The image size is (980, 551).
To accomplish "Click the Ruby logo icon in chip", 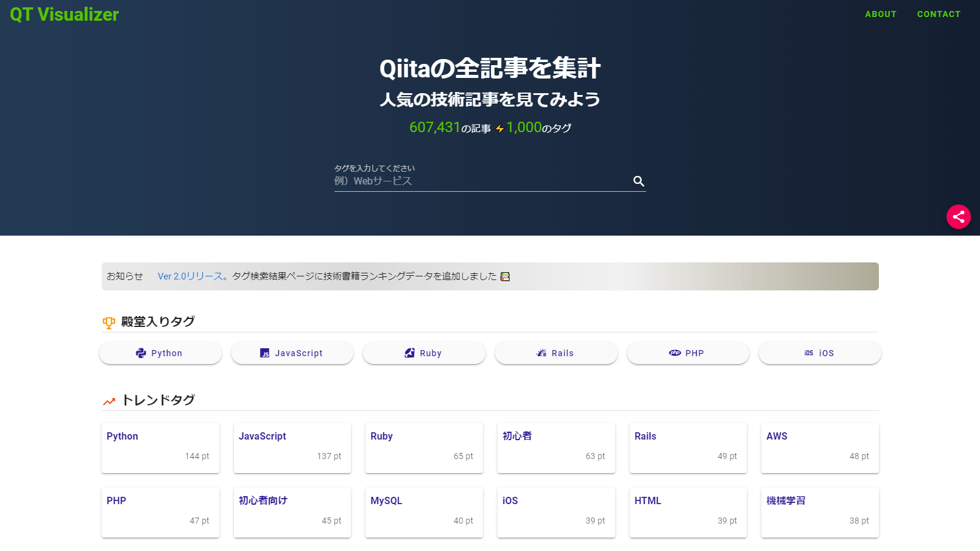I will [x=409, y=353].
